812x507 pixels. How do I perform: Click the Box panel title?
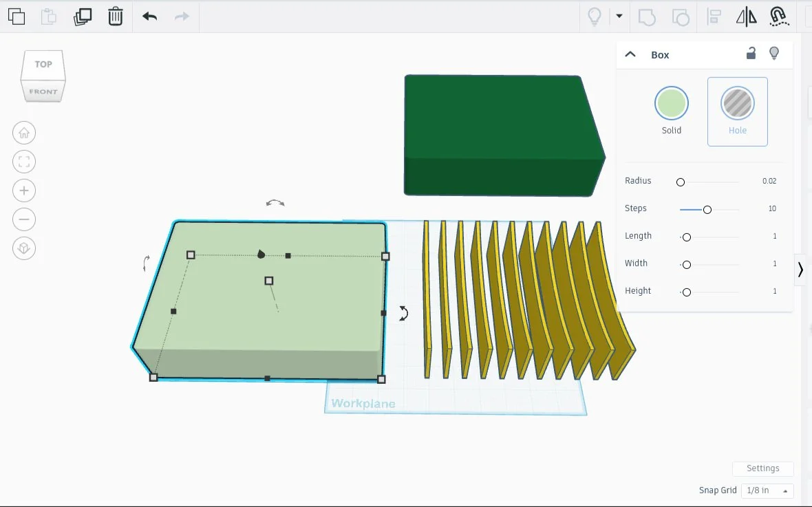660,55
